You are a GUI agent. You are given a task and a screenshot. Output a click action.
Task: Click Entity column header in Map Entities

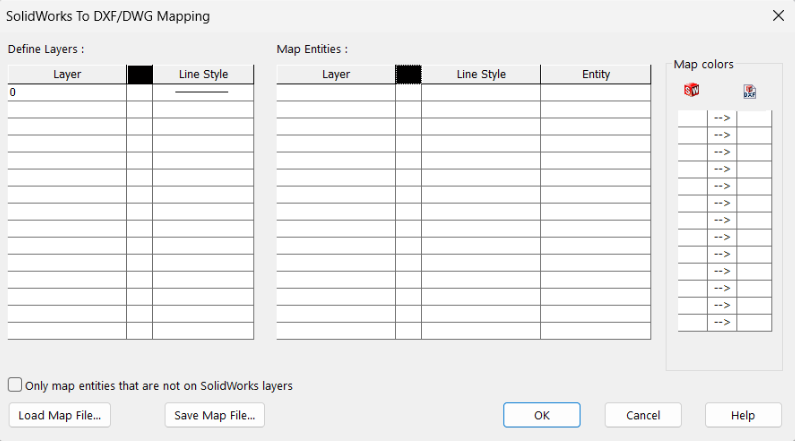tap(596, 74)
